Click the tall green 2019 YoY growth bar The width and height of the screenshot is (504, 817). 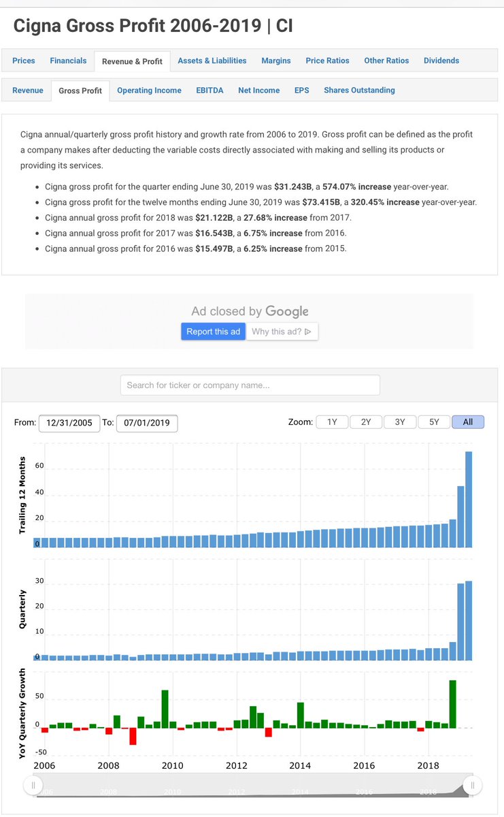[x=453, y=704]
